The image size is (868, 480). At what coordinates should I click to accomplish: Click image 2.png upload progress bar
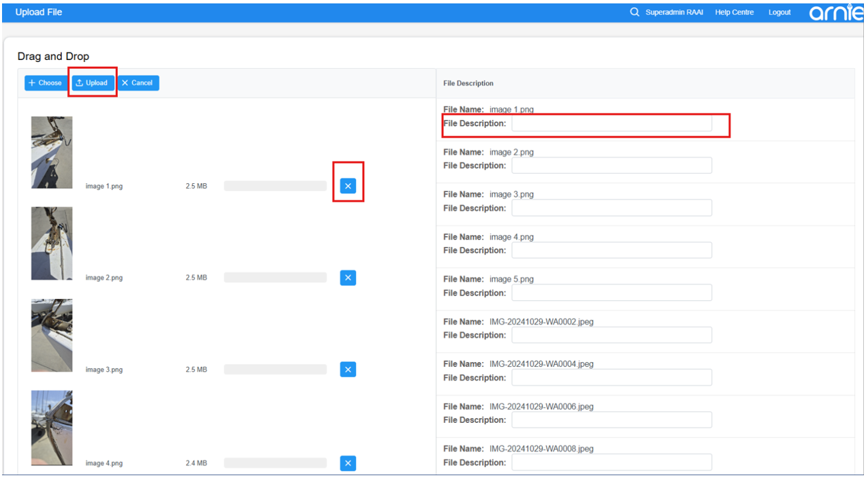click(275, 278)
